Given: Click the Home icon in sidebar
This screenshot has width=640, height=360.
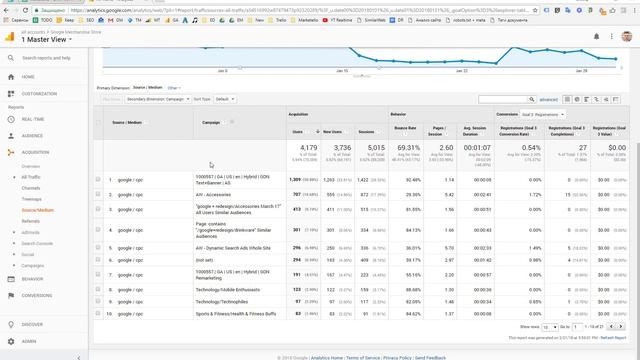Looking at the screenshot, I should coord(11,77).
